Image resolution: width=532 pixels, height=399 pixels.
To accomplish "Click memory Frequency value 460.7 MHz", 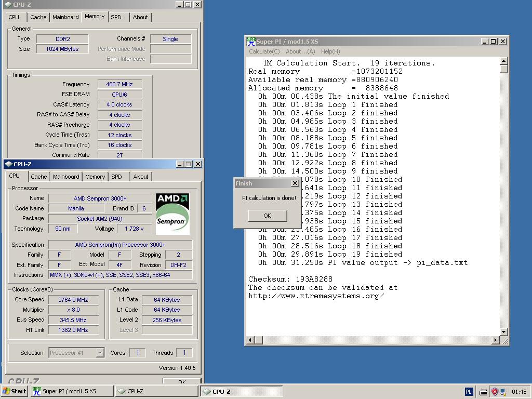I will [x=119, y=84].
